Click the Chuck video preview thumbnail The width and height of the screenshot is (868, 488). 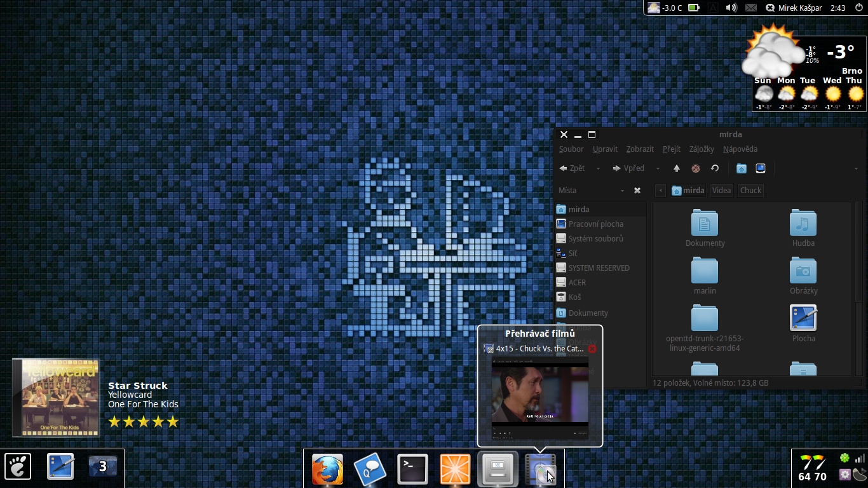point(539,398)
